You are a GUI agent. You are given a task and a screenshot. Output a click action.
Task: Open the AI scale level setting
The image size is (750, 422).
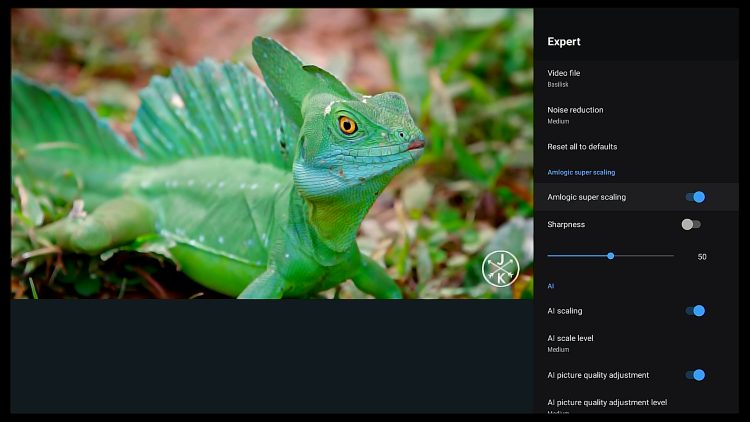click(x=636, y=344)
